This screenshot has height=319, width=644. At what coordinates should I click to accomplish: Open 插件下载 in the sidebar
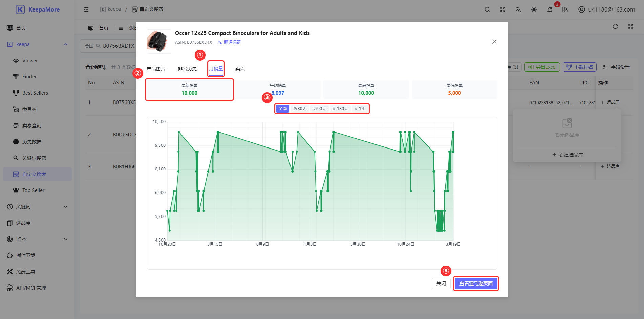click(37, 255)
